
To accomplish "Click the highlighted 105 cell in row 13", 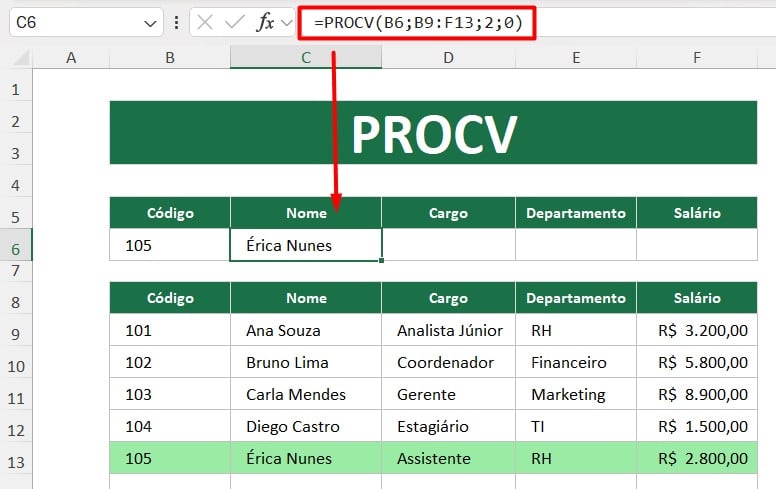I will [170, 458].
